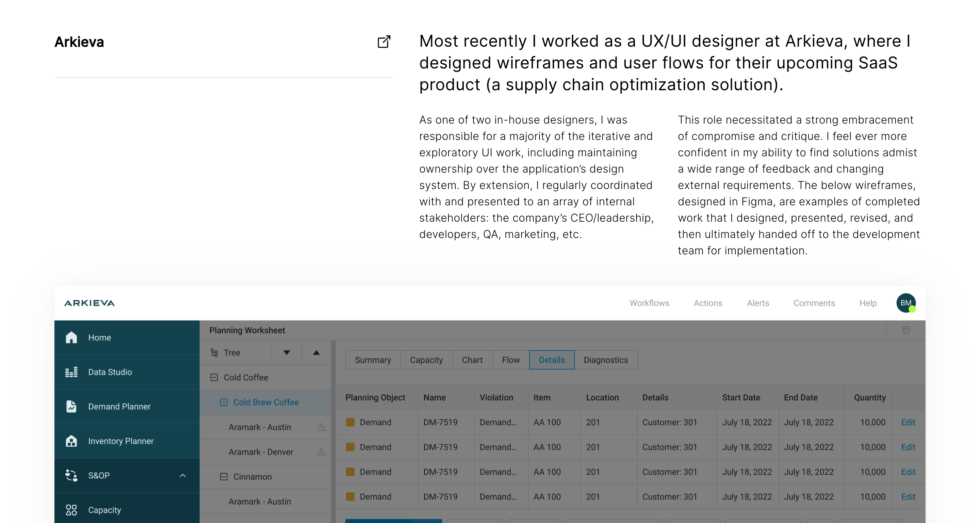The image size is (980, 523).
Task: Click the Inventory Planner warehouse icon
Action: pos(71,441)
